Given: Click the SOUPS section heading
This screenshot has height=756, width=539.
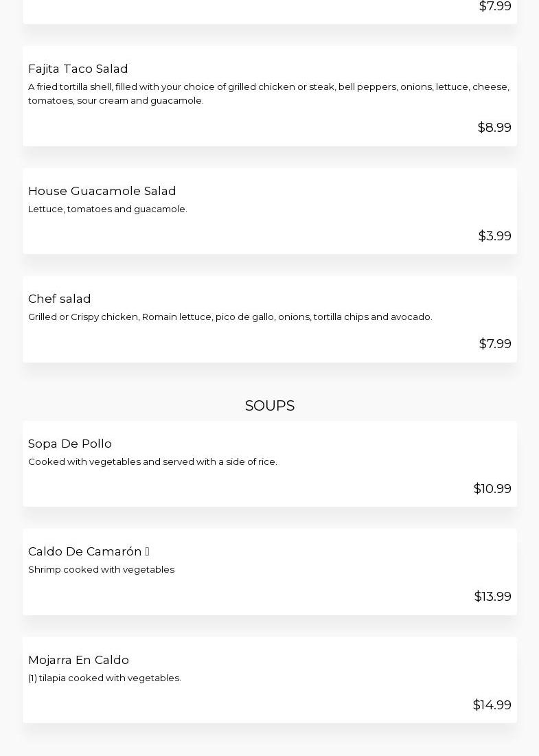Looking at the screenshot, I should [x=269, y=406].
